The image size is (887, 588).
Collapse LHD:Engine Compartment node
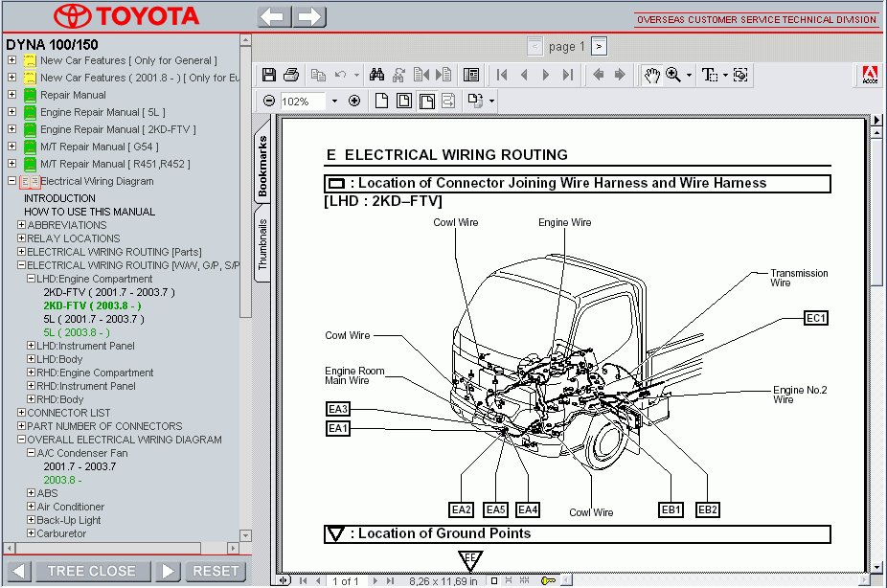[x=31, y=279]
